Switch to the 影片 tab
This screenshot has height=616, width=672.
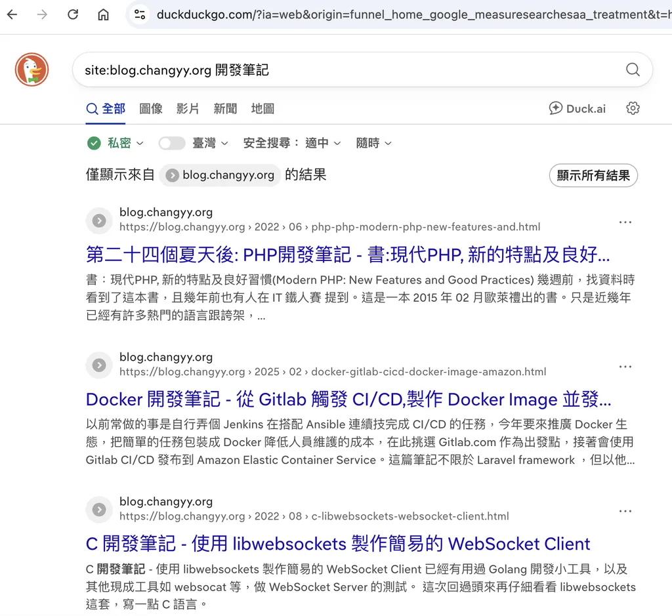(188, 109)
